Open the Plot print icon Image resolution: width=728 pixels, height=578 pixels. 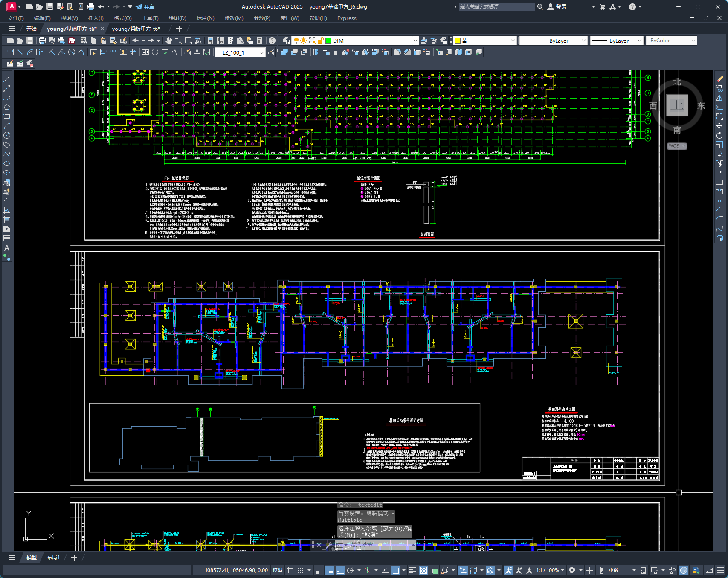(42, 41)
